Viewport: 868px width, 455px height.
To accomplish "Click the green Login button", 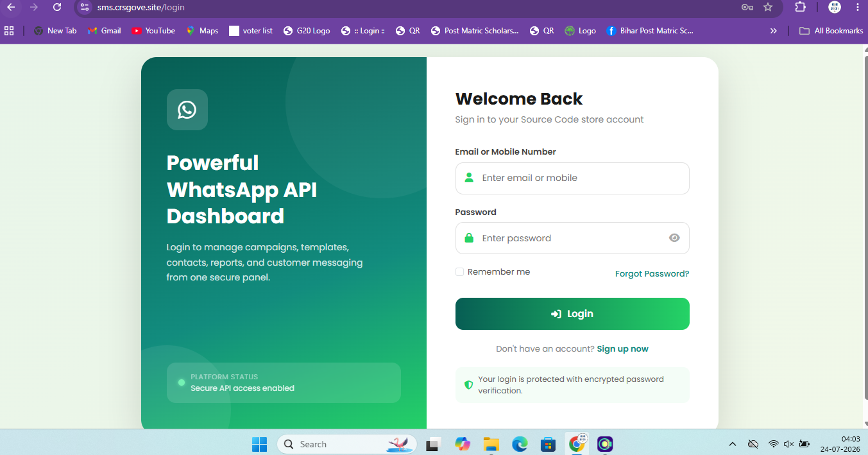I will (572, 314).
